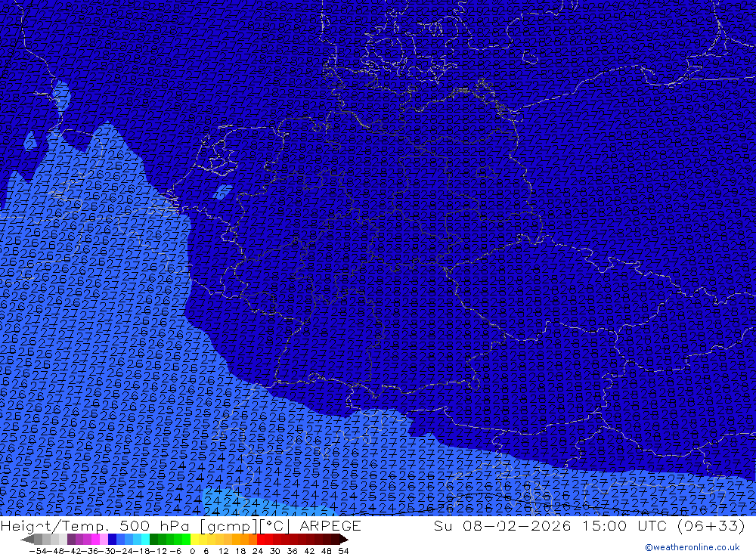This screenshot has width=756, height=554.
Task: Open the weatheronline.co.uk copyright link
Action: 692,547
